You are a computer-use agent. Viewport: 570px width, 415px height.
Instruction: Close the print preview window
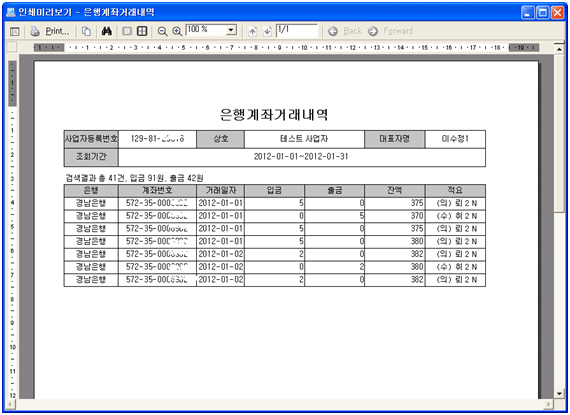(558, 13)
